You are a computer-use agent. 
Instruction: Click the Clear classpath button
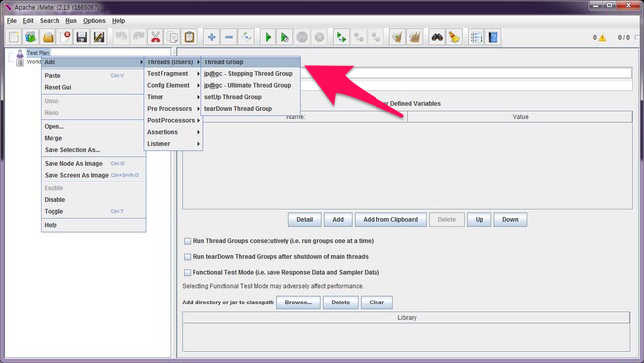[x=376, y=302]
